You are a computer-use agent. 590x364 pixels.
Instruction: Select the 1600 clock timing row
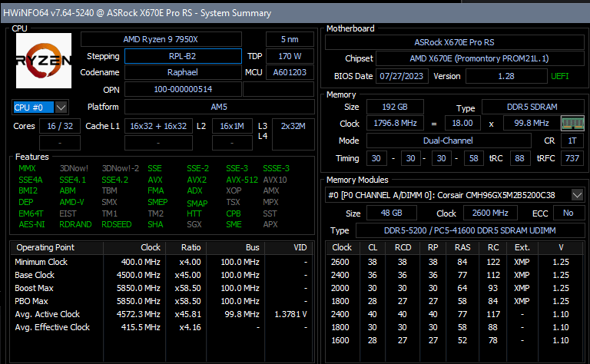click(x=456, y=340)
